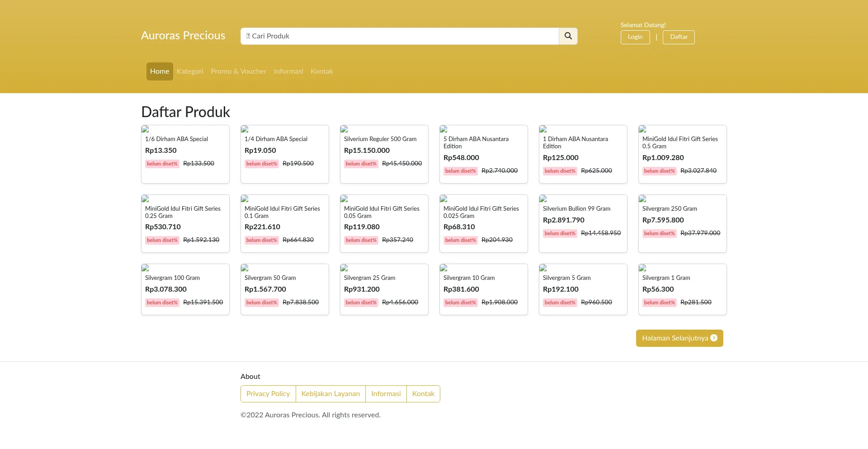The image size is (868, 449).
Task: Open the Kebijakan Layanan footer link
Action: click(330, 394)
